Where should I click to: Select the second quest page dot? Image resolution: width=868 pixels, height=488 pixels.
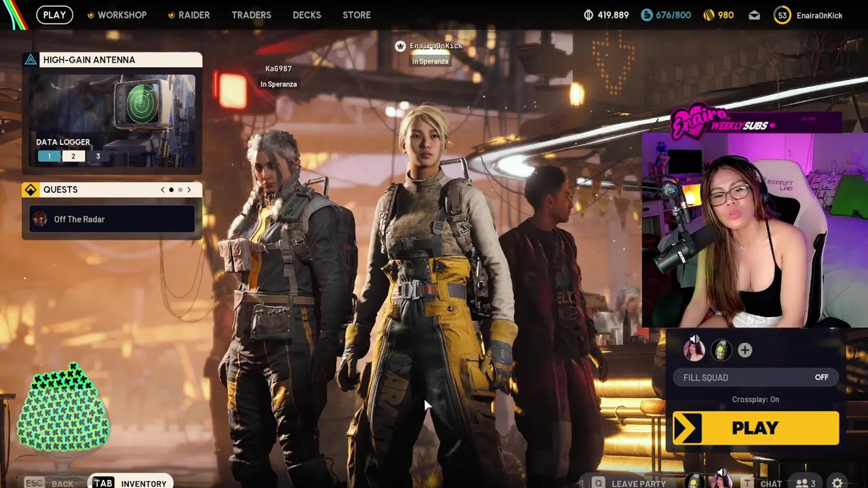(x=180, y=190)
